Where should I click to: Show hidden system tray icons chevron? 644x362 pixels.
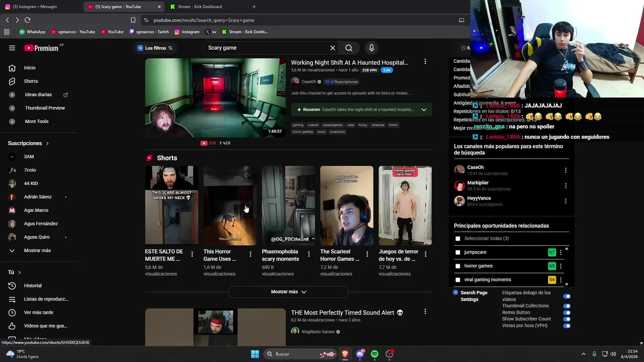pyautogui.click(x=584, y=354)
